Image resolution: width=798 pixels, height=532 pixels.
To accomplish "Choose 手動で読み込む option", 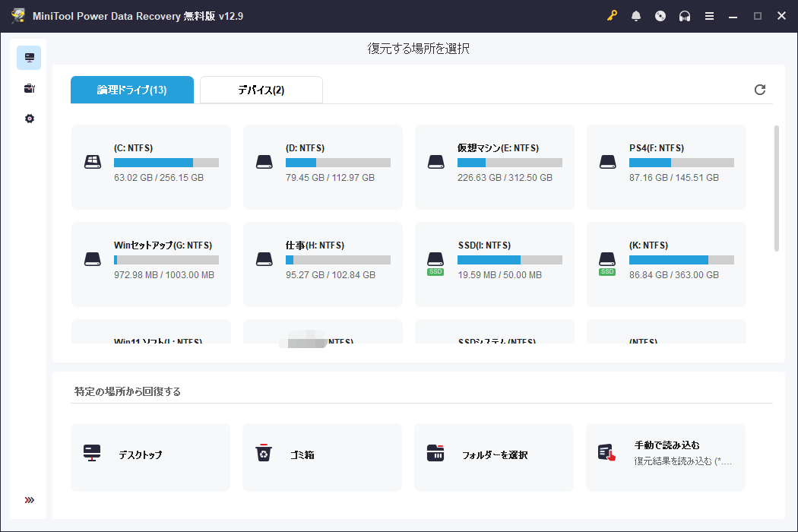I will (666, 458).
